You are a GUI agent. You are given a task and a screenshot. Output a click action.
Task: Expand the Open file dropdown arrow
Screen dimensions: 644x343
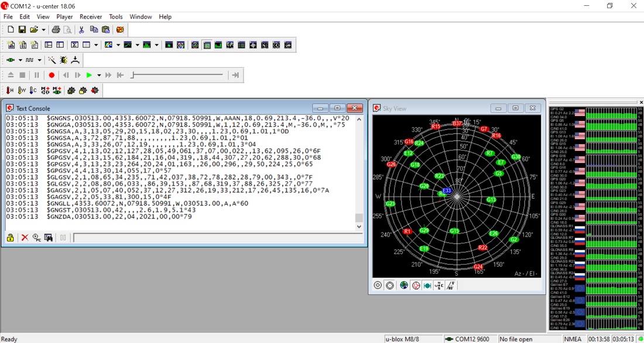[43, 29]
